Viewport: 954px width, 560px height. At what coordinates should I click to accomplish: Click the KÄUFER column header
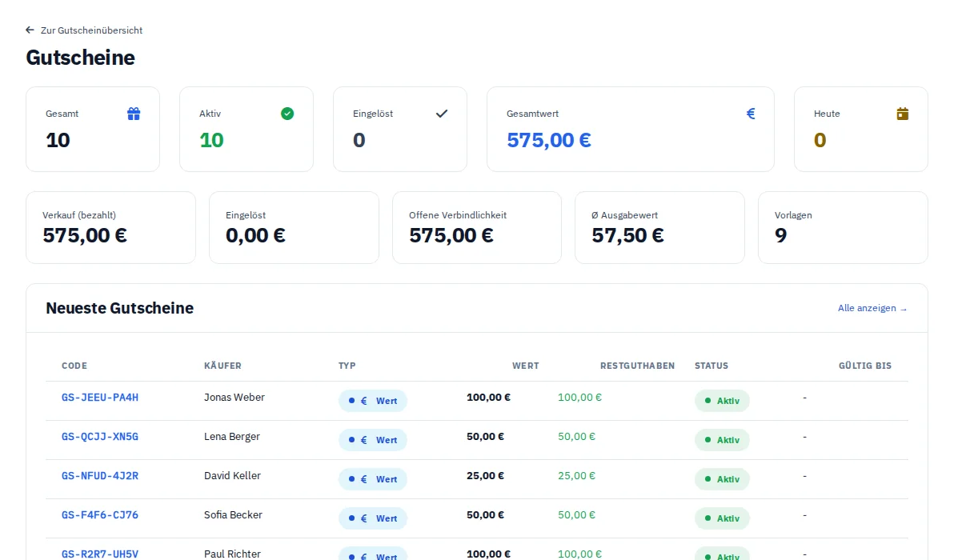tap(222, 366)
